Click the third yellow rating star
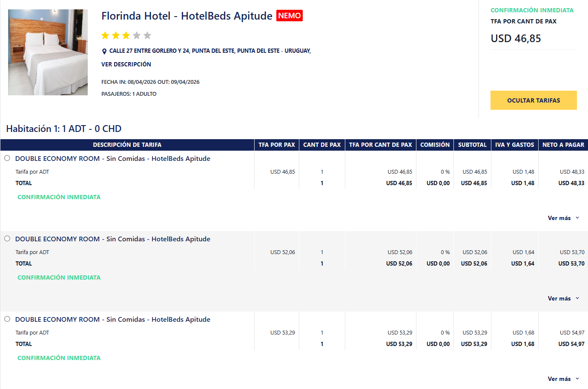The width and height of the screenshot is (588, 389). point(126,35)
